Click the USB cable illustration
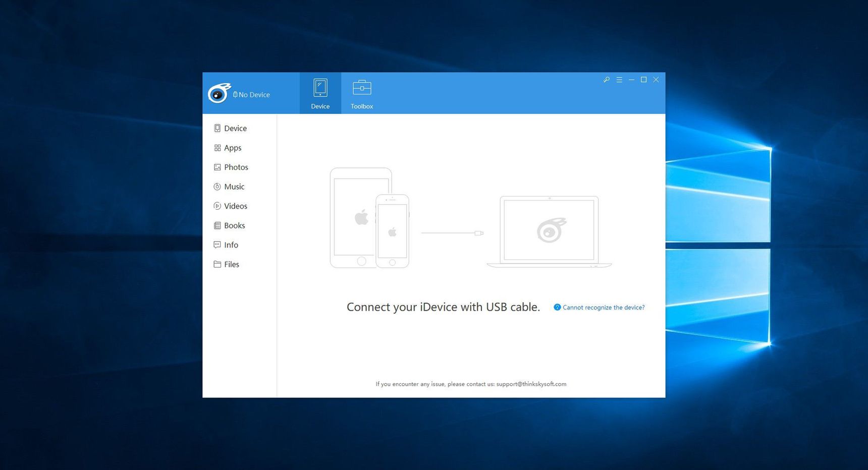Screen dimensions: 868x470 click(452, 233)
